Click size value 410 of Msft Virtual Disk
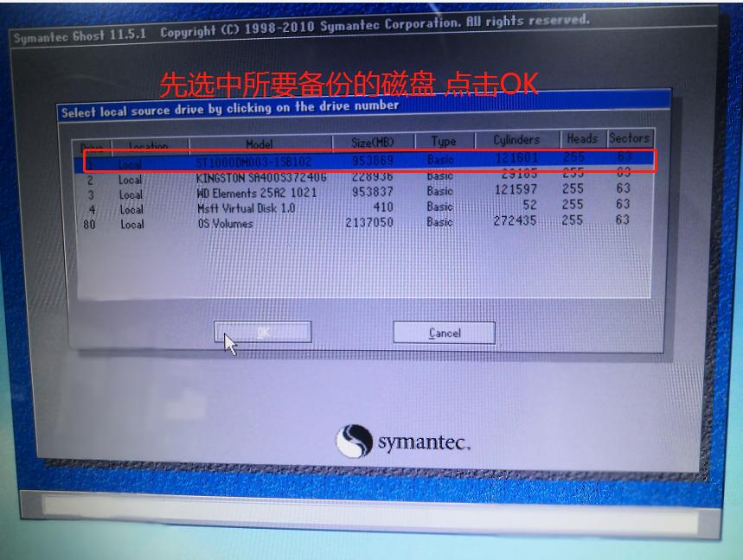 (x=383, y=207)
